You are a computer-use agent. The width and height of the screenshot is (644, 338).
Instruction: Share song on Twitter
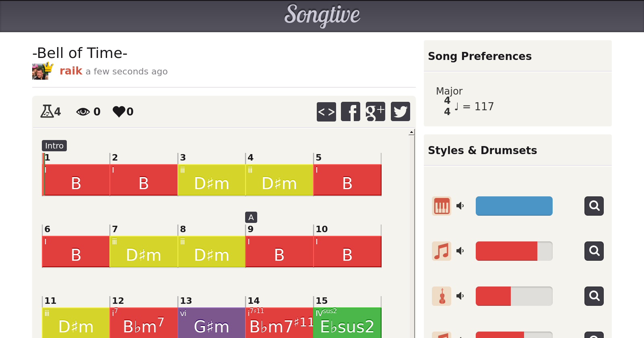click(400, 111)
